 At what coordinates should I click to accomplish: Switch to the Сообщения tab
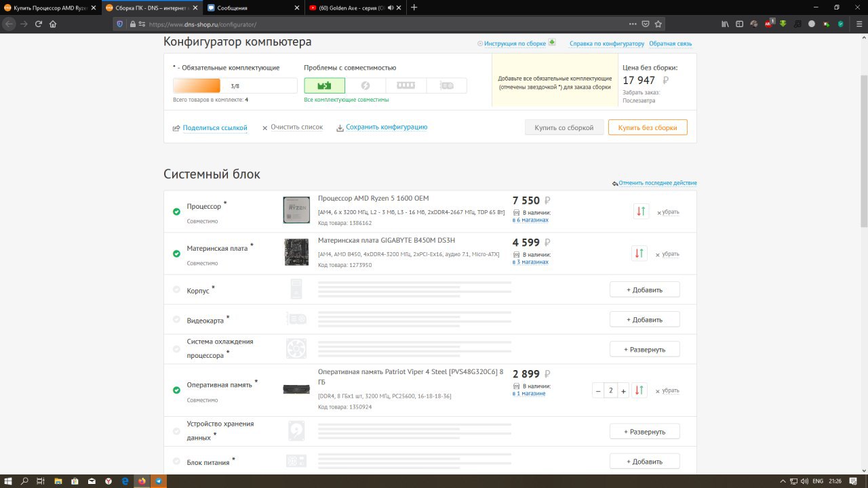(252, 7)
